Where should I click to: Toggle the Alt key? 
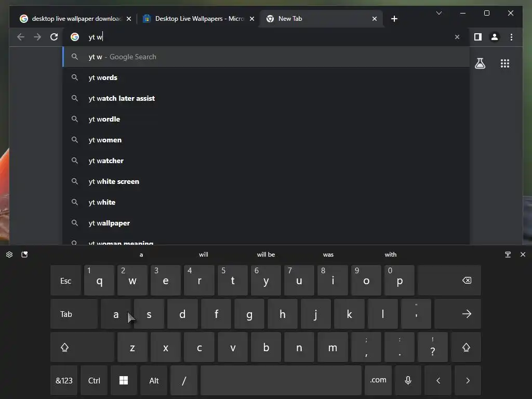point(154,380)
